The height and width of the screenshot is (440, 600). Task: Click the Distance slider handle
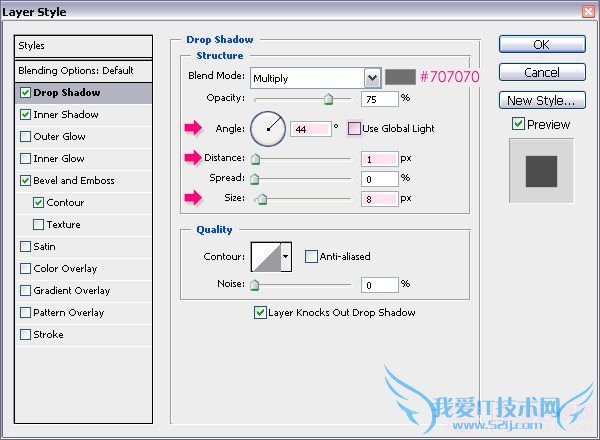255,158
